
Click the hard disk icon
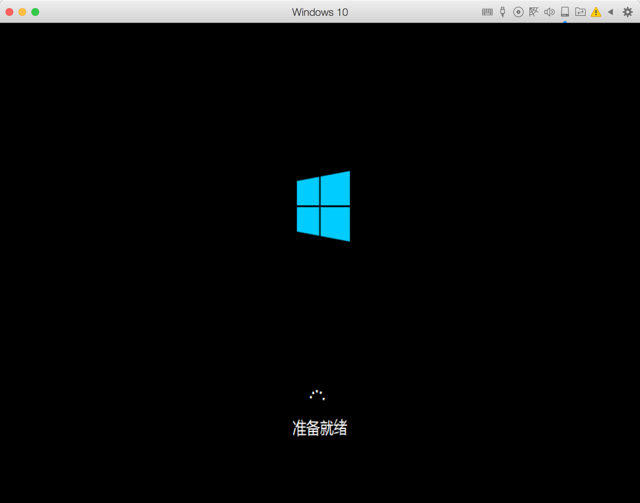[x=565, y=12]
